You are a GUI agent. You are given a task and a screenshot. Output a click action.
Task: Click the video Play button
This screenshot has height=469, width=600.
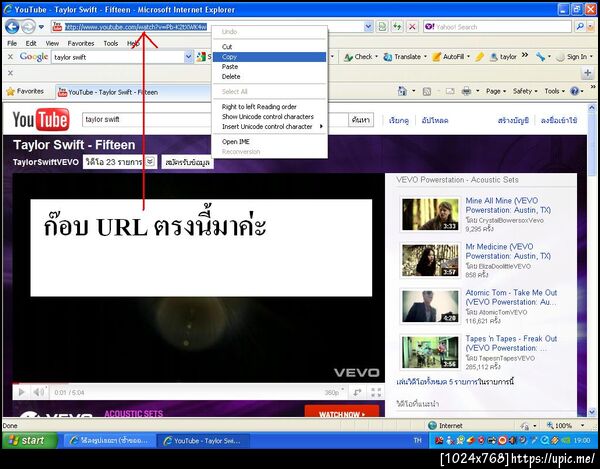(22, 392)
